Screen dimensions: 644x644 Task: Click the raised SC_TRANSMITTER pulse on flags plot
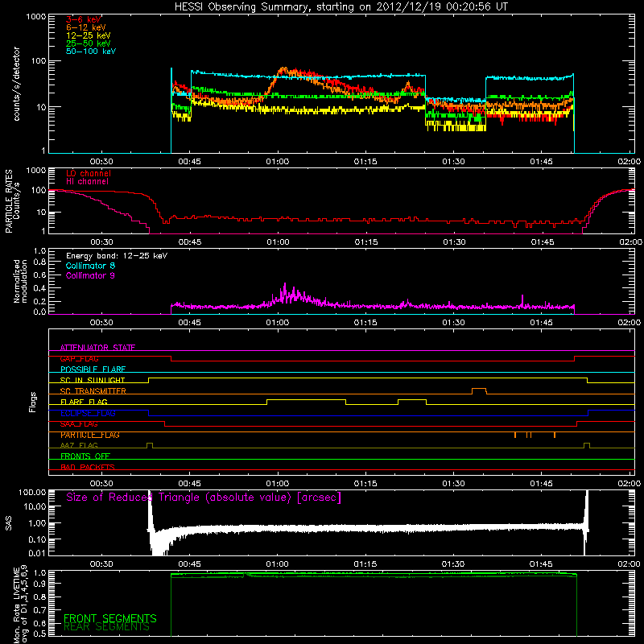[x=479, y=390]
